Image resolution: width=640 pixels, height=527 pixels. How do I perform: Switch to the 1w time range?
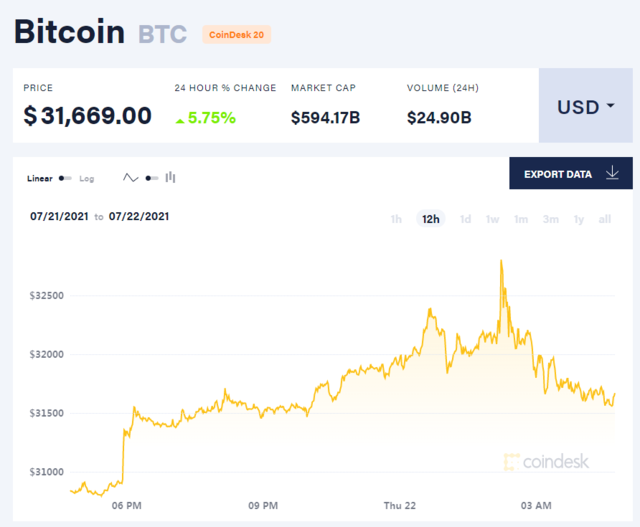pyautogui.click(x=493, y=219)
